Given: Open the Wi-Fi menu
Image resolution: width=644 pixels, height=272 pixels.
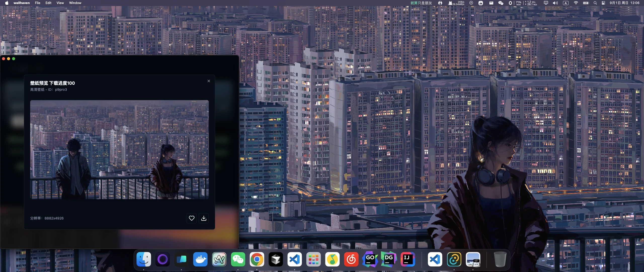Looking at the screenshot, I should pos(576,3).
